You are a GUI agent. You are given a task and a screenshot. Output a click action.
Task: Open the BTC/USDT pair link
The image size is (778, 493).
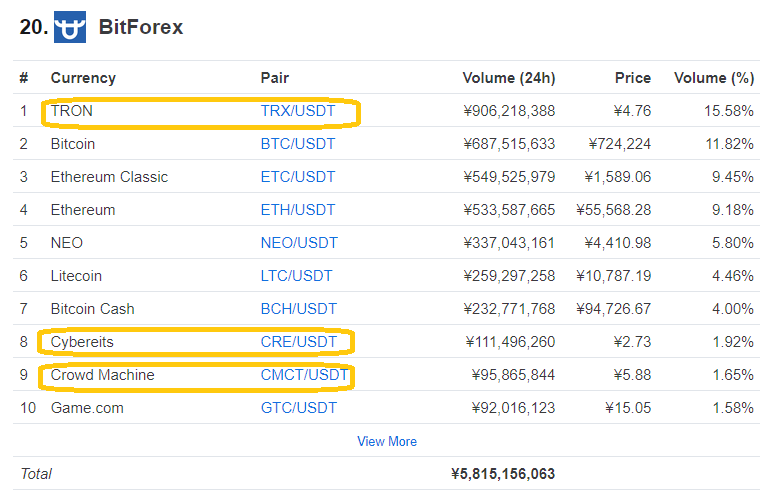[298, 144]
